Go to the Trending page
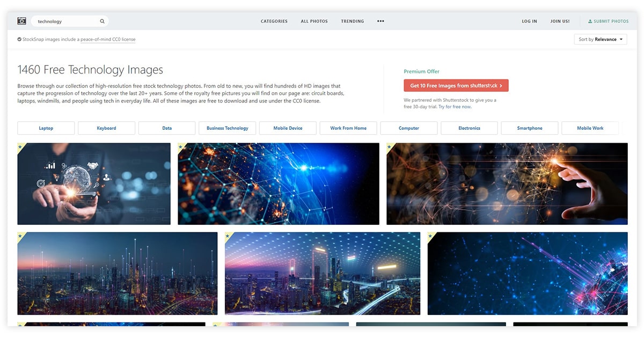The height and width of the screenshot is (338, 644). (x=352, y=21)
